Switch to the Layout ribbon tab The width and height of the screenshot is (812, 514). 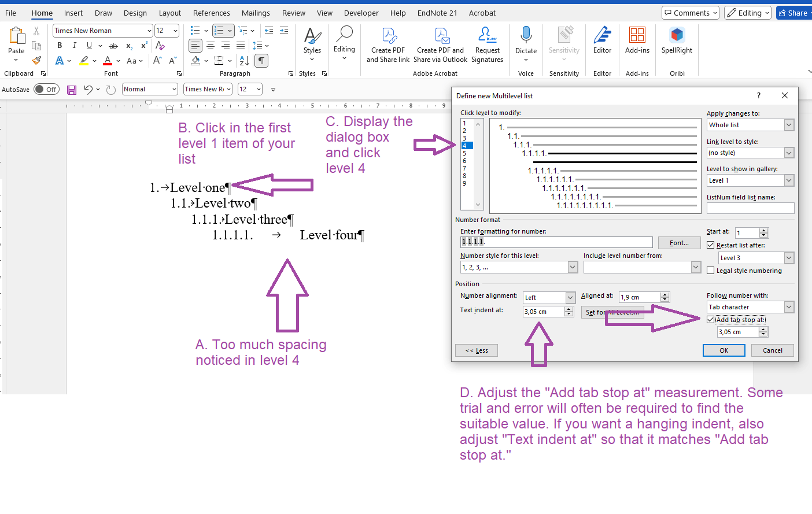(170, 13)
